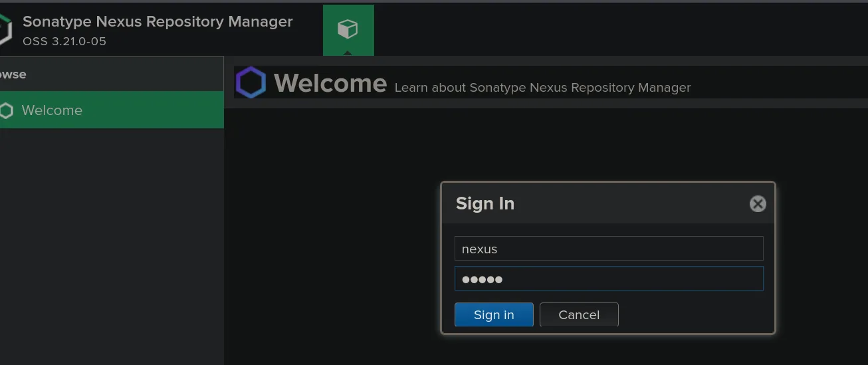Image resolution: width=868 pixels, height=365 pixels.
Task: Click the Sonatype Nexus Repository Manager title
Action: pyautogui.click(x=158, y=21)
